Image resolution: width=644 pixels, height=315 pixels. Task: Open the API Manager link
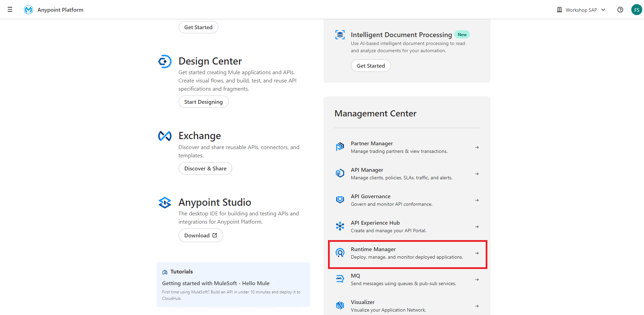point(367,170)
